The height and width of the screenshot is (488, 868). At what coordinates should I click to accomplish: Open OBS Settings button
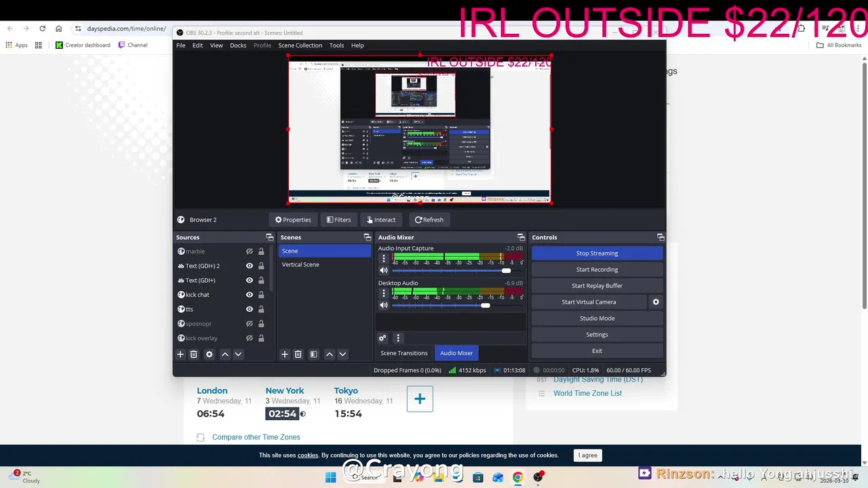597,334
